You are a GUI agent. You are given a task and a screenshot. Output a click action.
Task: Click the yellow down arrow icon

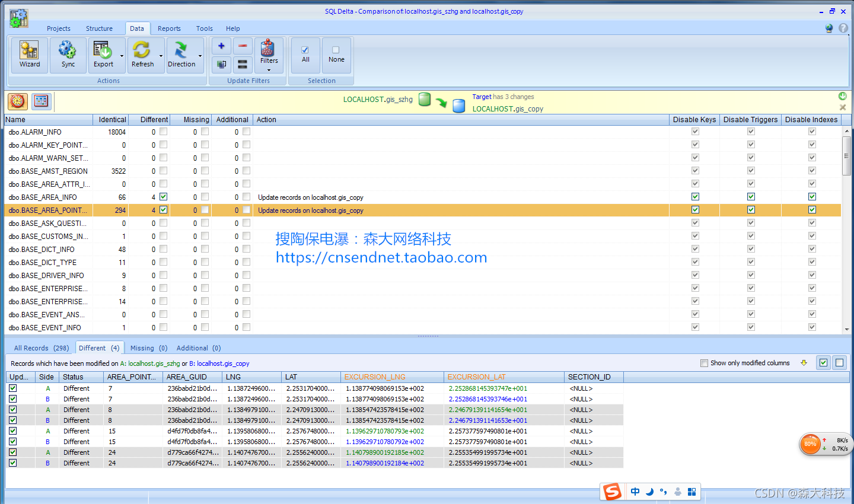pyautogui.click(x=804, y=363)
